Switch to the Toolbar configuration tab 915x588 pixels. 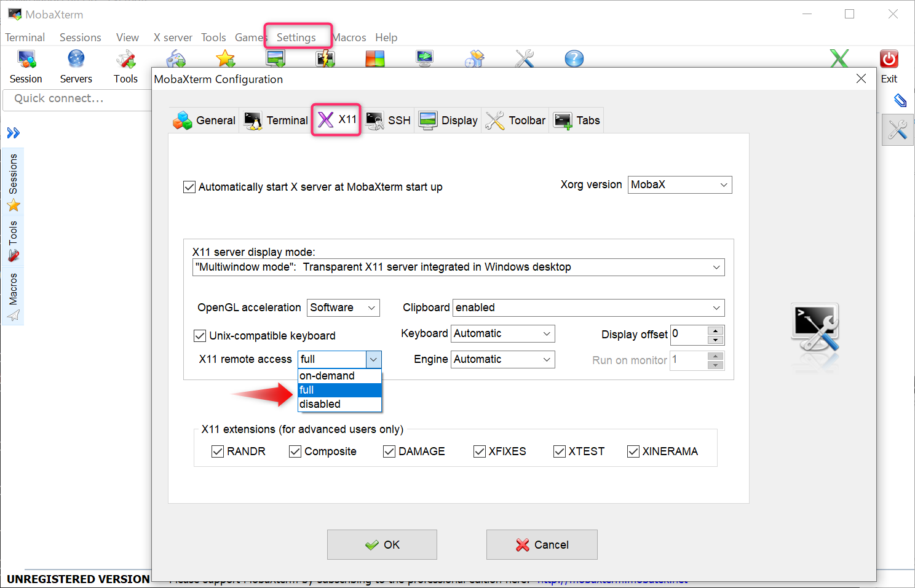(515, 121)
